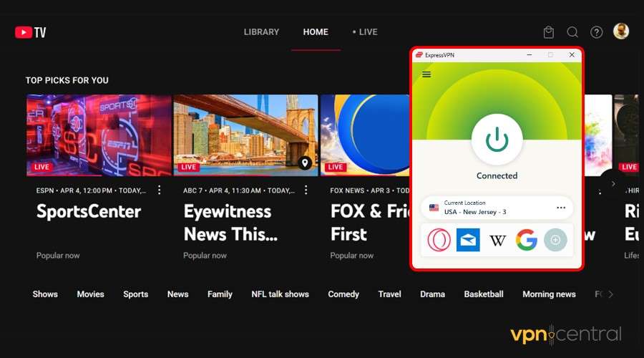Image resolution: width=644 pixels, height=358 pixels.
Task: Close the ExpressVPN window
Action: point(572,54)
